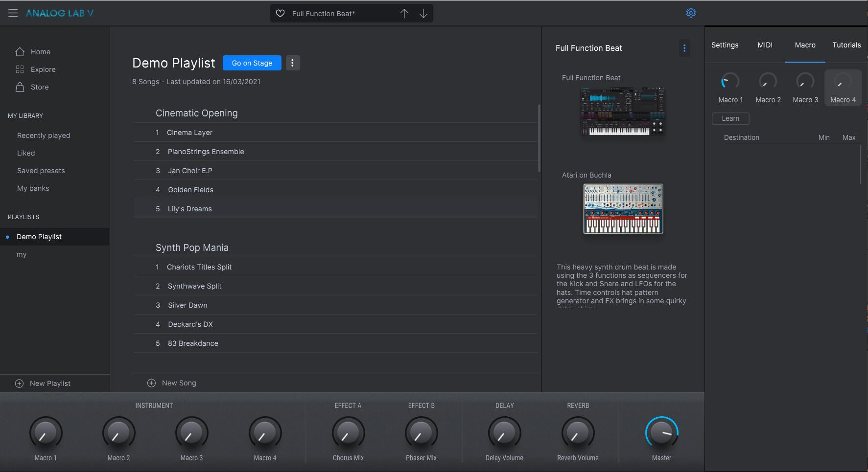Select Golden Fields preset
Screen dimensions: 868x472
[335, 190]
